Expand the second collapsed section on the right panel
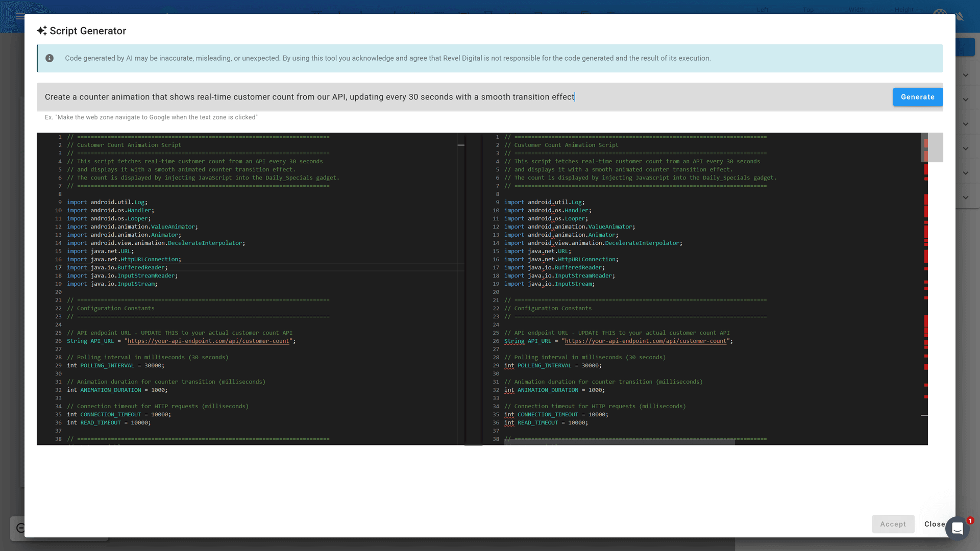This screenshot has height=551, width=980. click(x=966, y=99)
